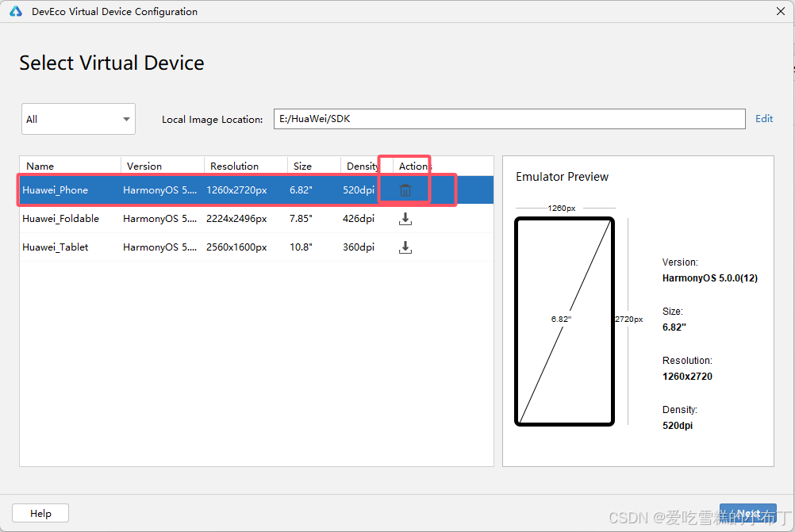Close the Virtual Device Configuration window
The height and width of the screenshot is (532, 795).
click(x=780, y=11)
